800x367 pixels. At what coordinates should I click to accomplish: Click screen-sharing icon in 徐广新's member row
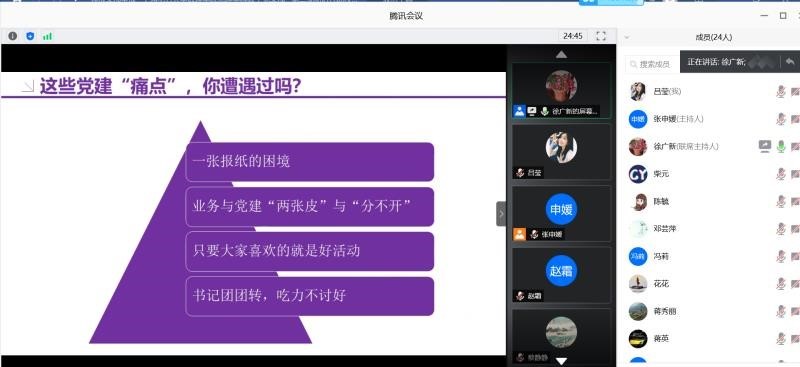764,146
